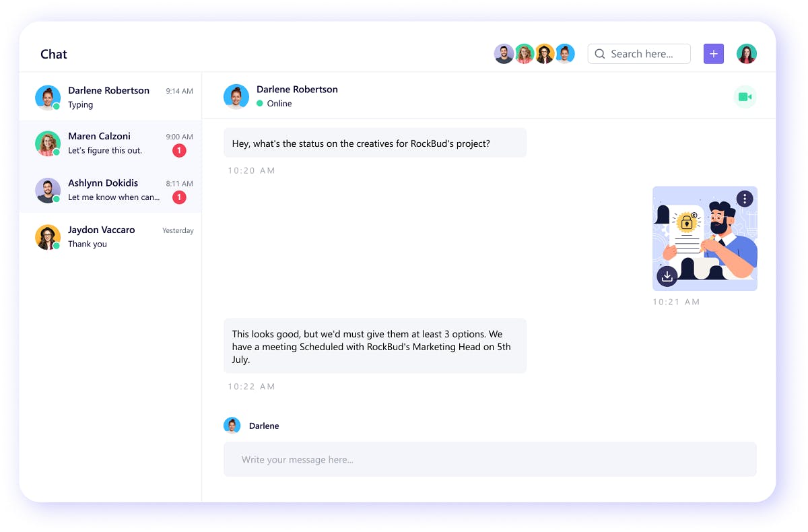
Task: Open the purple plus button to start new chat
Action: click(x=713, y=53)
